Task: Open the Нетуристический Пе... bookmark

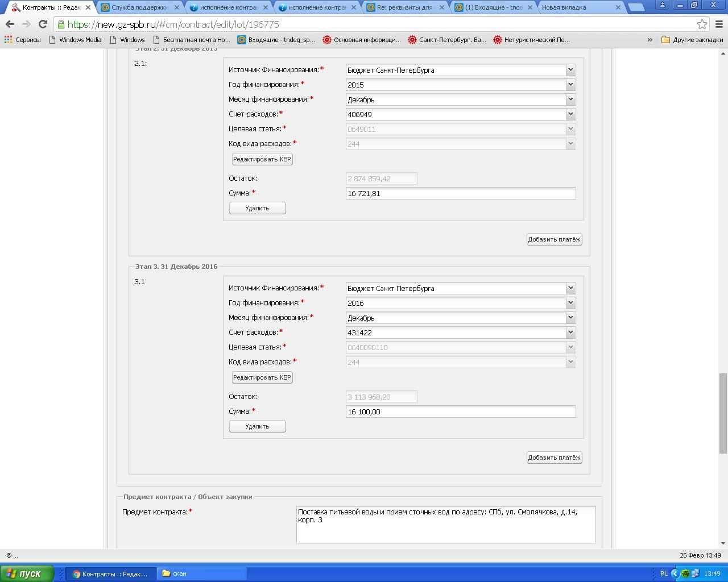Action: pyautogui.click(x=531, y=40)
